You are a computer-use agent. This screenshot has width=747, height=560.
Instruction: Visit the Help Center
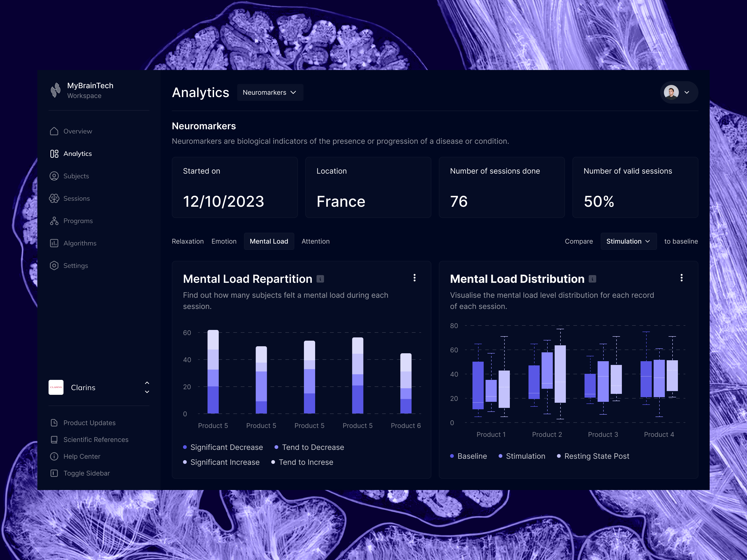82,456
